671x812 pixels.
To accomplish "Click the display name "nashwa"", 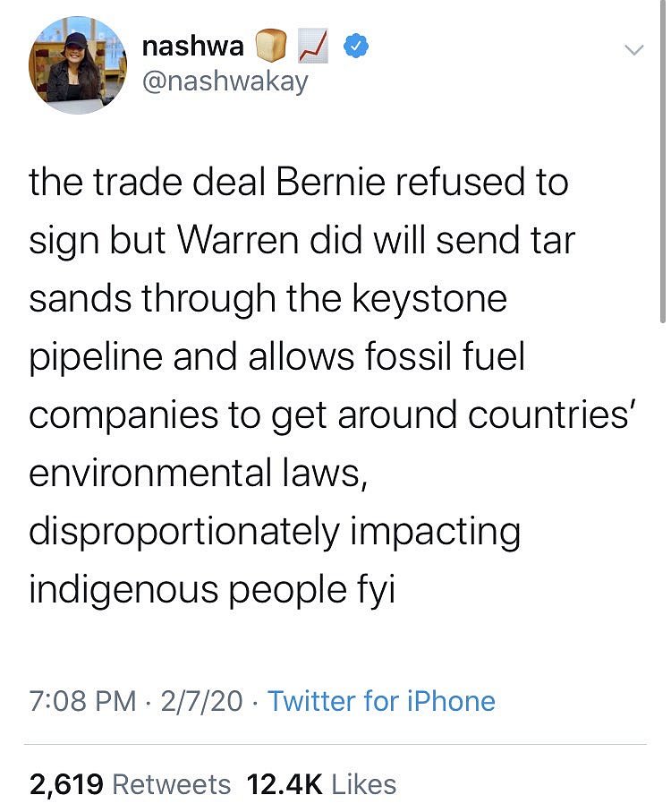I will (x=193, y=47).
